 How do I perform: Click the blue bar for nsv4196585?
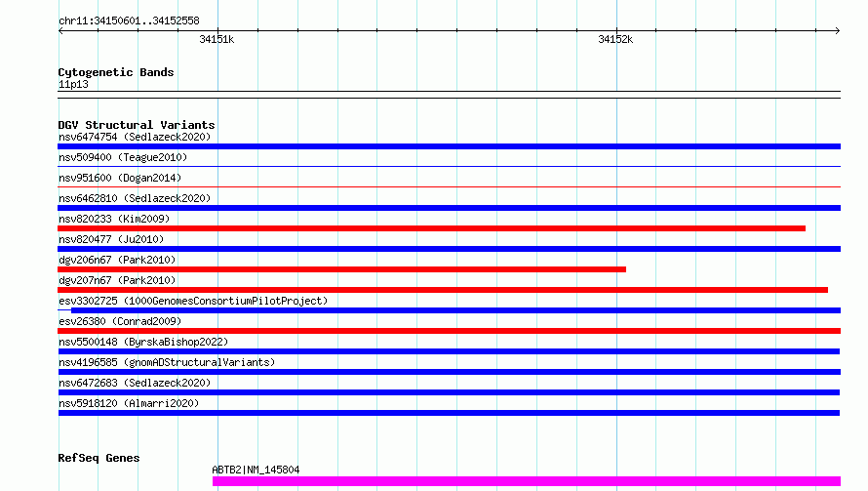coord(449,372)
